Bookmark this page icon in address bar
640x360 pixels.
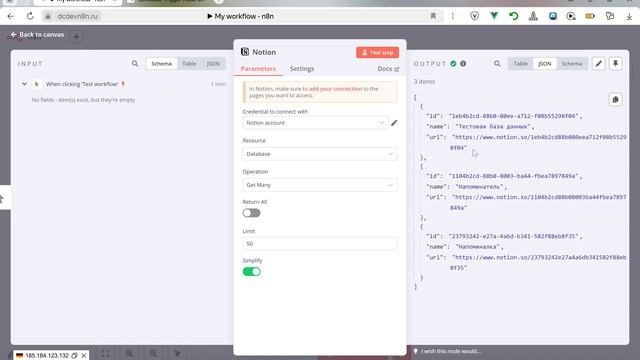tap(433, 16)
